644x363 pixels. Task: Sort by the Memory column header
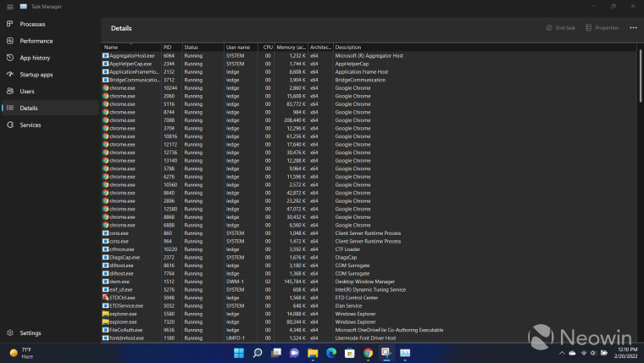291,47
